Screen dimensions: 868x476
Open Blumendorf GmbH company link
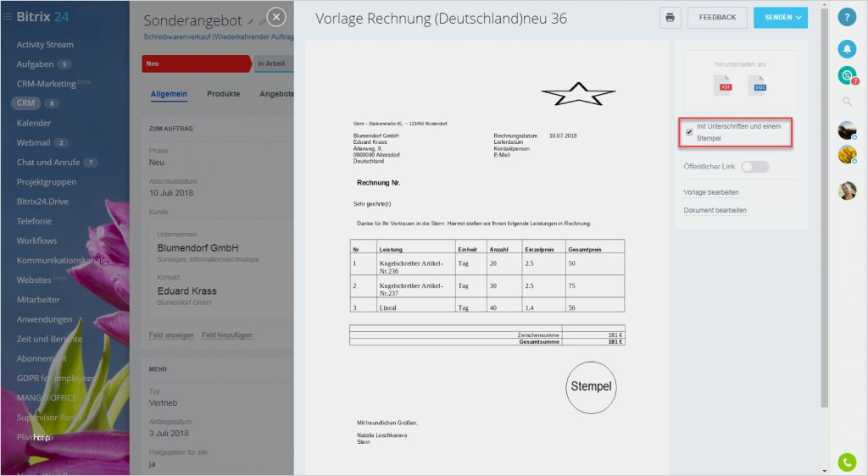point(198,248)
